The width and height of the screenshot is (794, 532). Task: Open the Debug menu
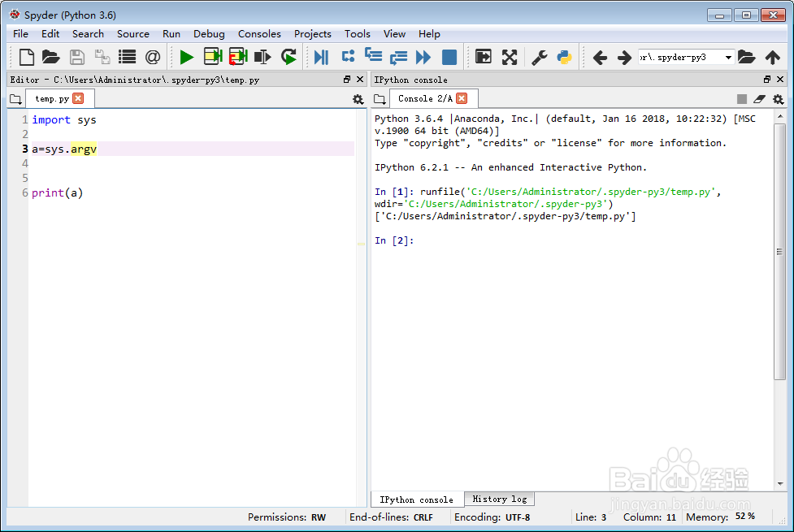pyautogui.click(x=209, y=34)
